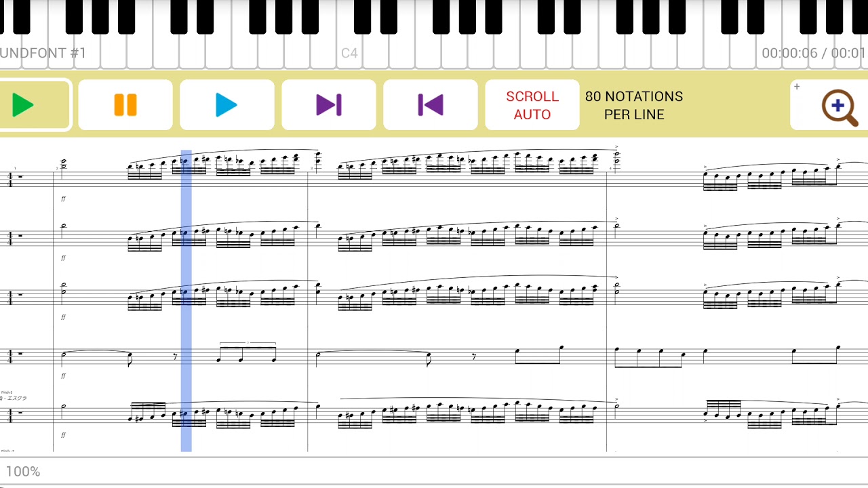
Task: Select the SOUNDFONT #1 label
Action: [x=43, y=53]
